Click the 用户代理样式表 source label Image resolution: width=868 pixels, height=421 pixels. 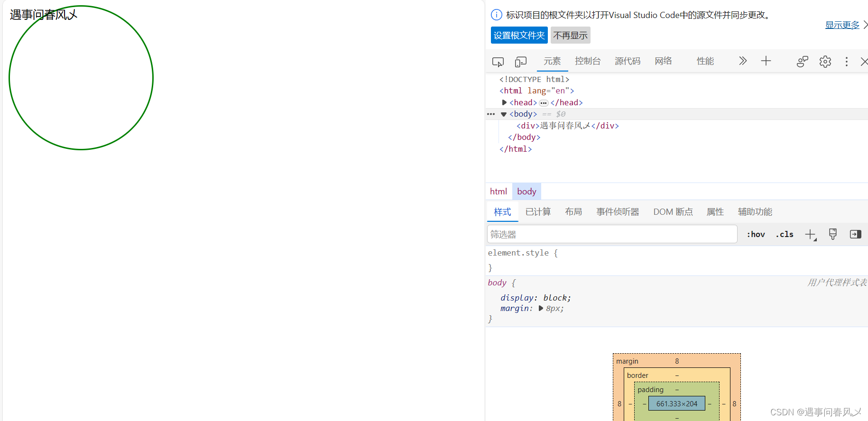tap(837, 283)
